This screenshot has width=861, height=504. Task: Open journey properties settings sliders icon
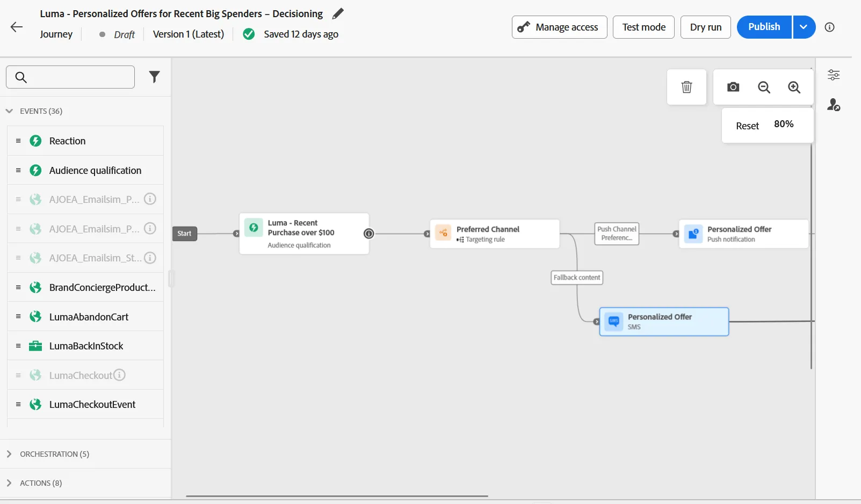coord(834,75)
